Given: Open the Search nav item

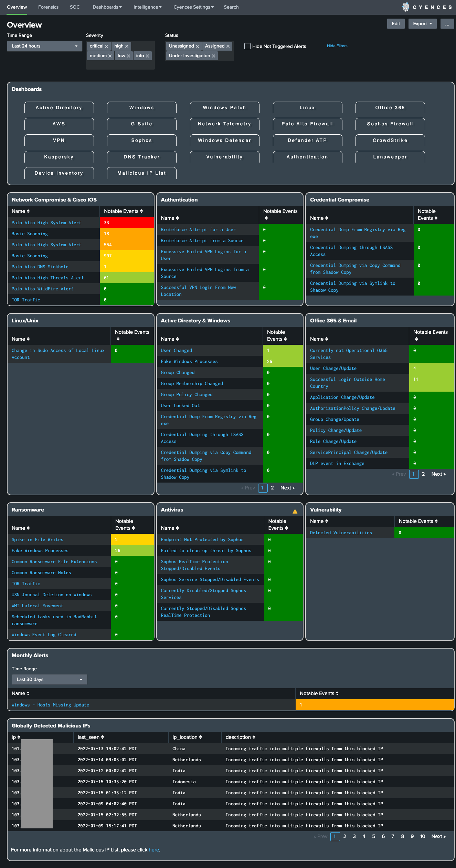Looking at the screenshot, I should click(x=231, y=7).
